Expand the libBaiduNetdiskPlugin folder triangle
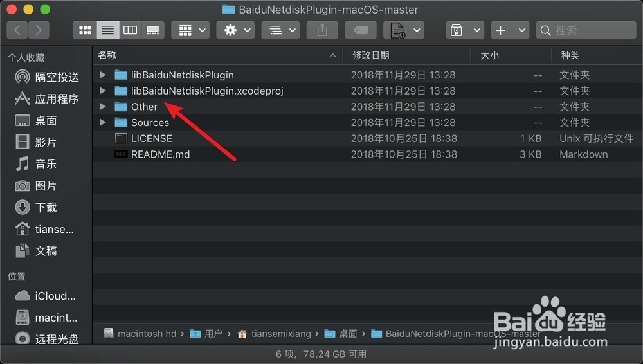The height and width of the screenshot is (364, 643). click(102, 75)
